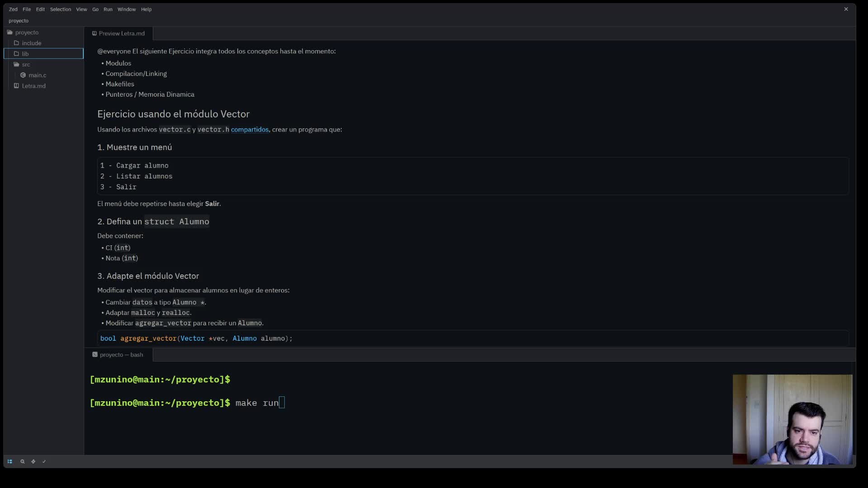Screen dimensions: 868x488
Task: Open the Selection menu
Action: point(61,9)
